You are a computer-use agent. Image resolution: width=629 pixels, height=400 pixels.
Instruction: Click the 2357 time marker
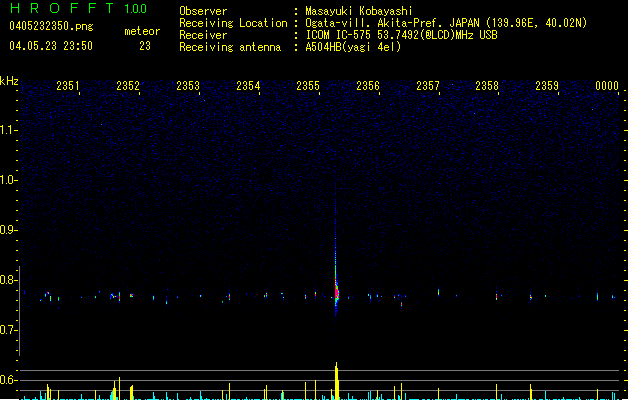(x=428, y=85)
